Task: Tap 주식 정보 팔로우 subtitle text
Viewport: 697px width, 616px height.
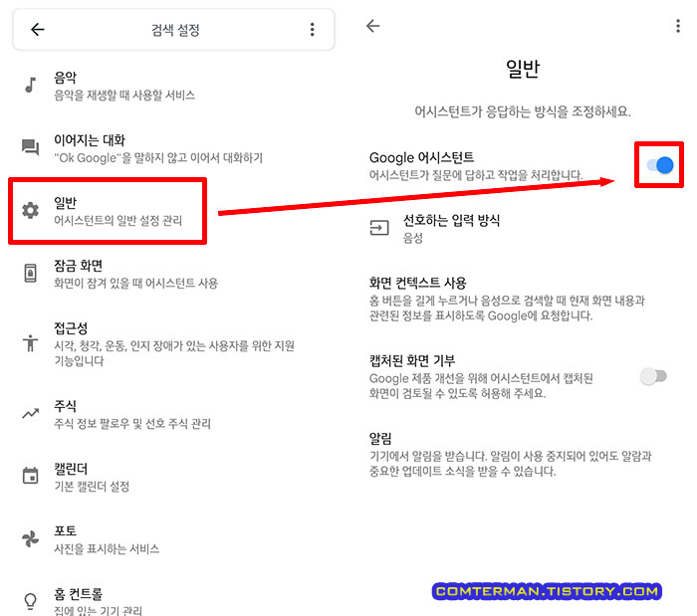Action: click(132, 423)
